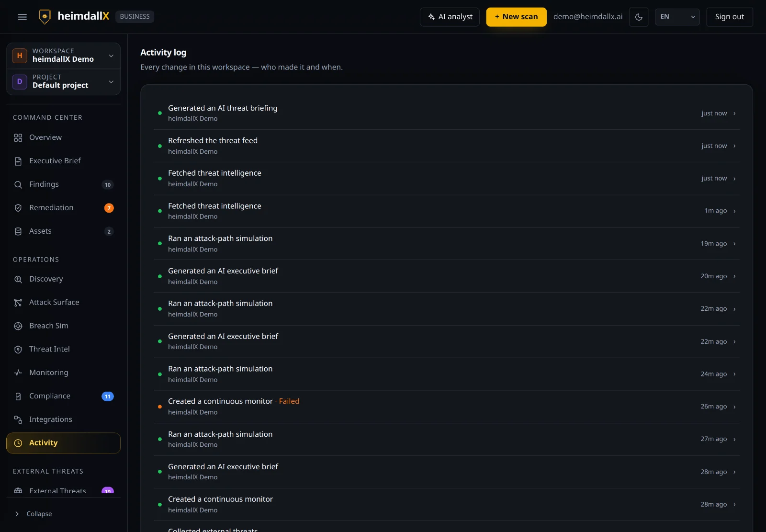Open the 27m ago attack-path simulation entry
766x532 pixels.
tap(447, 439)
